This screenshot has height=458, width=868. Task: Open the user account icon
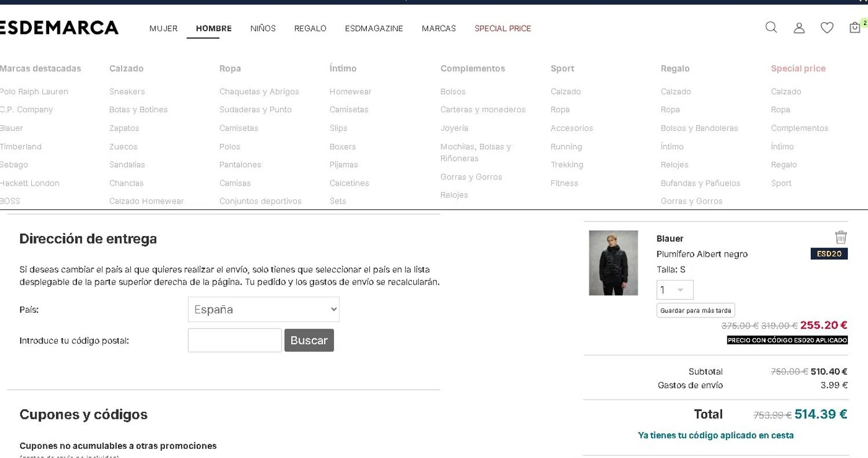pos(799,28)
